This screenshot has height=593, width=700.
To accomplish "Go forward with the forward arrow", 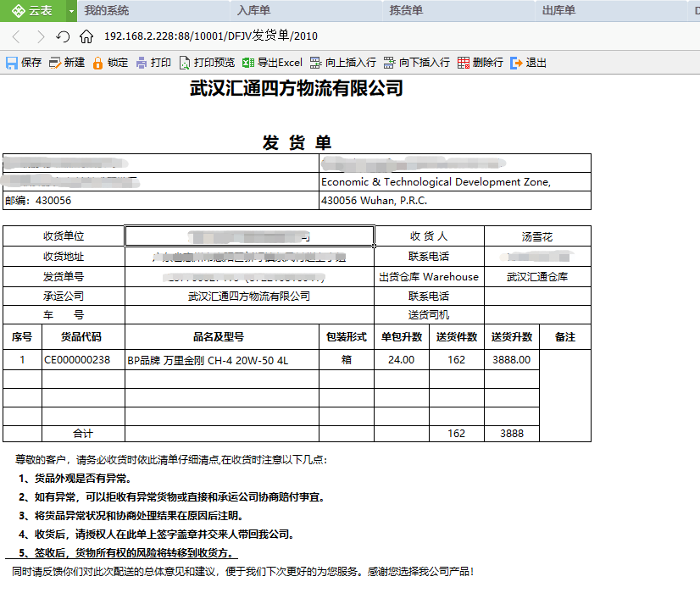I will pyautogui.click(x=41, y=36).
